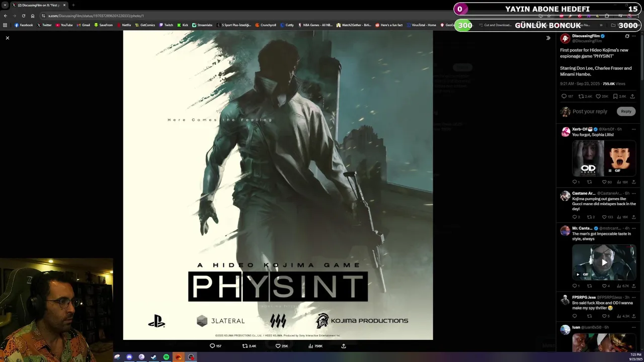Viewport: 644px width, 362px height.
Task: Click the browser home button
Action: point(33,16)
